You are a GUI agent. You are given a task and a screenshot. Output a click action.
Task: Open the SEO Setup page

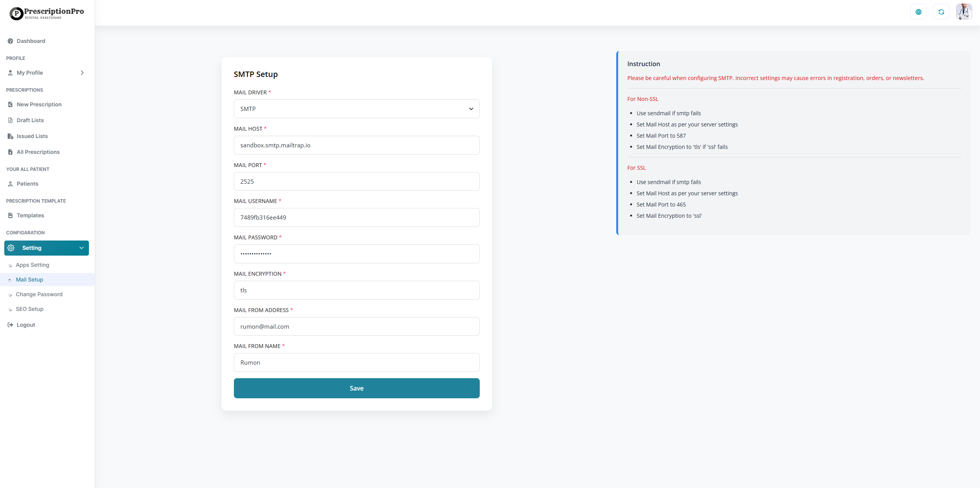coord(29,309)
